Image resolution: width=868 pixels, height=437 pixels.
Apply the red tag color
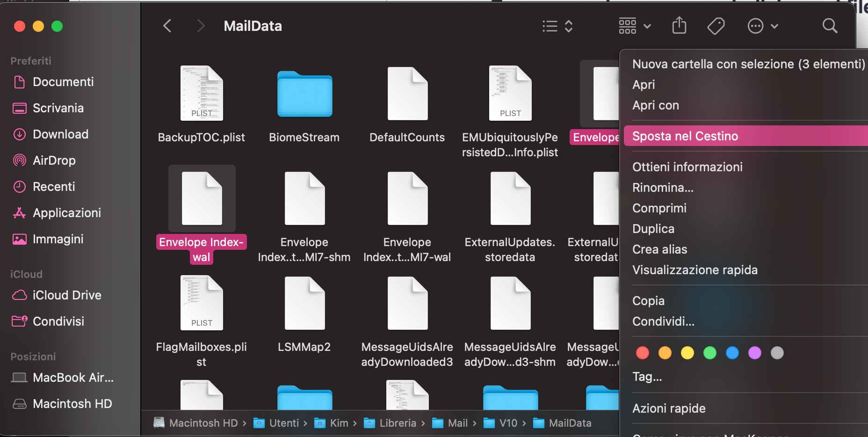643,352
